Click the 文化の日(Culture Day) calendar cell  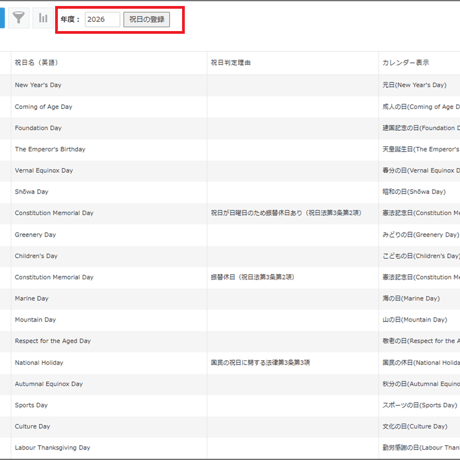pos(419,427)
